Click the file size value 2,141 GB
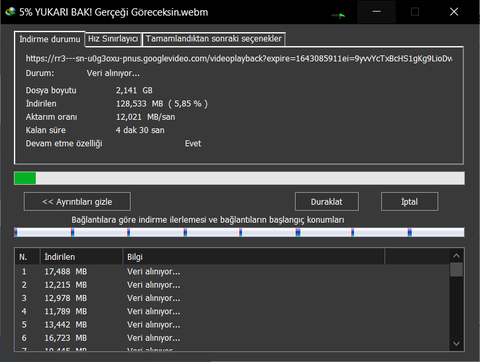 (x=134, y=90)
